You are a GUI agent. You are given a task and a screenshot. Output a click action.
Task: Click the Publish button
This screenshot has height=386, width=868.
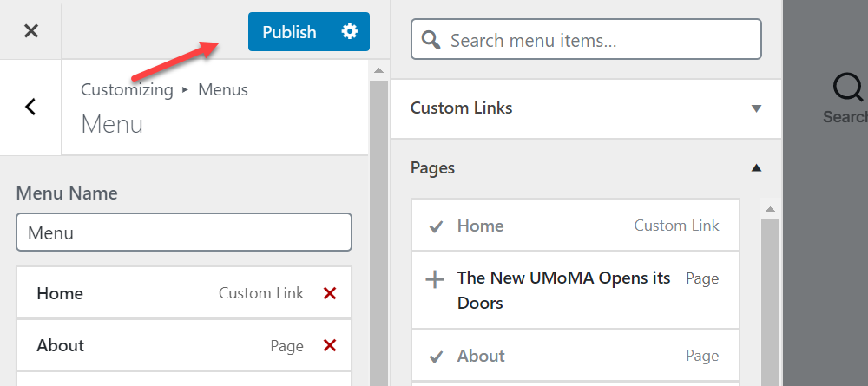pos(289,31)
